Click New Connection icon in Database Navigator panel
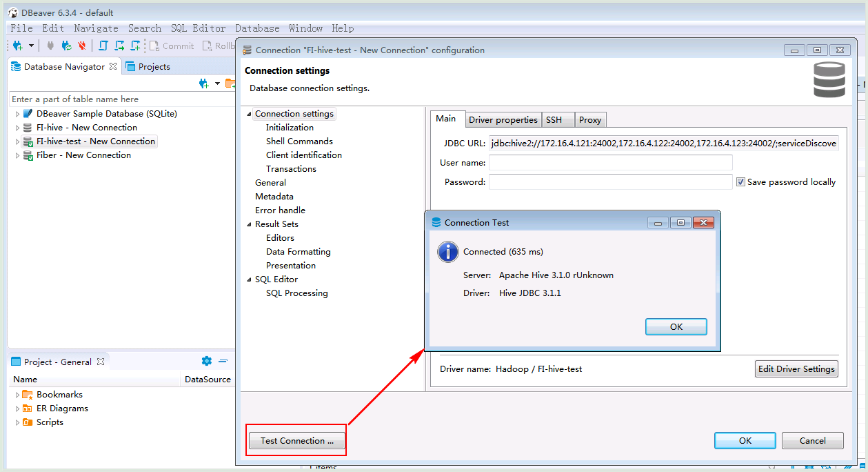 coord(203,83)
